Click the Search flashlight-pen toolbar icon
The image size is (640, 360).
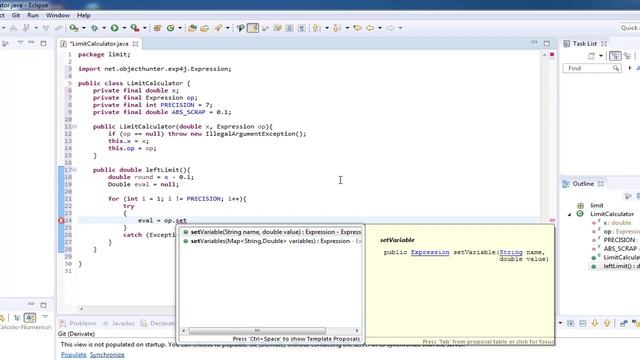pyautogui.click(x=218, y=28)
